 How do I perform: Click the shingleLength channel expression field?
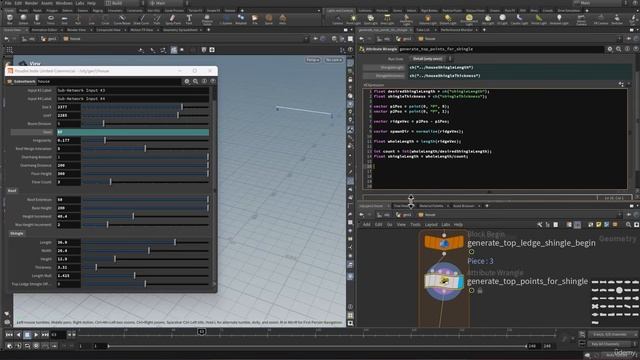coord(520,67)
